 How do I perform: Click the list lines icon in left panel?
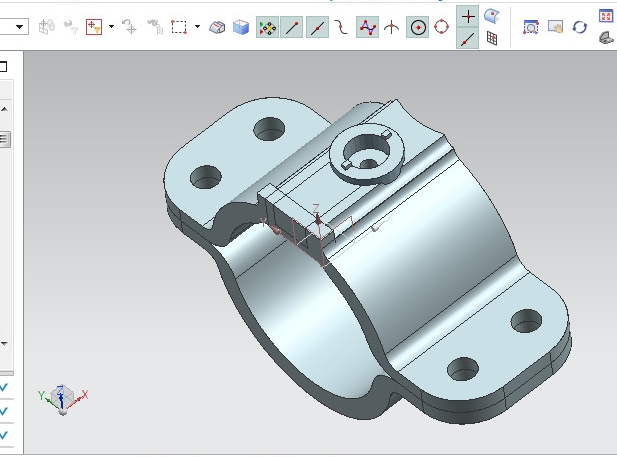(4, 139)
